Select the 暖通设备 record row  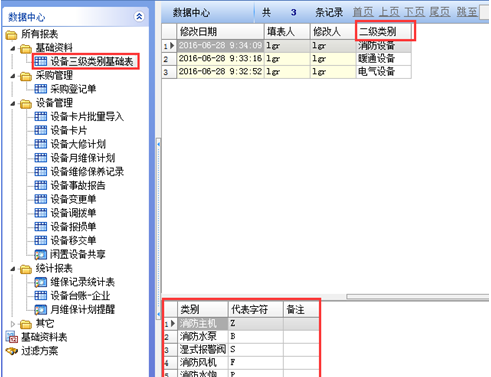point(287,59)
